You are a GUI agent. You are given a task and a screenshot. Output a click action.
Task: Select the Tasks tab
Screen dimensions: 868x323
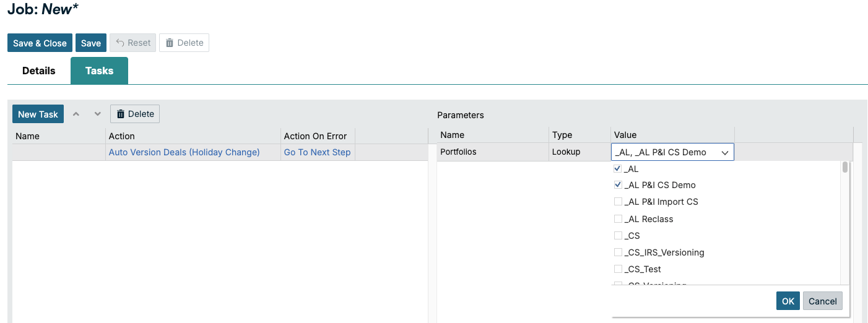(99, 71)
